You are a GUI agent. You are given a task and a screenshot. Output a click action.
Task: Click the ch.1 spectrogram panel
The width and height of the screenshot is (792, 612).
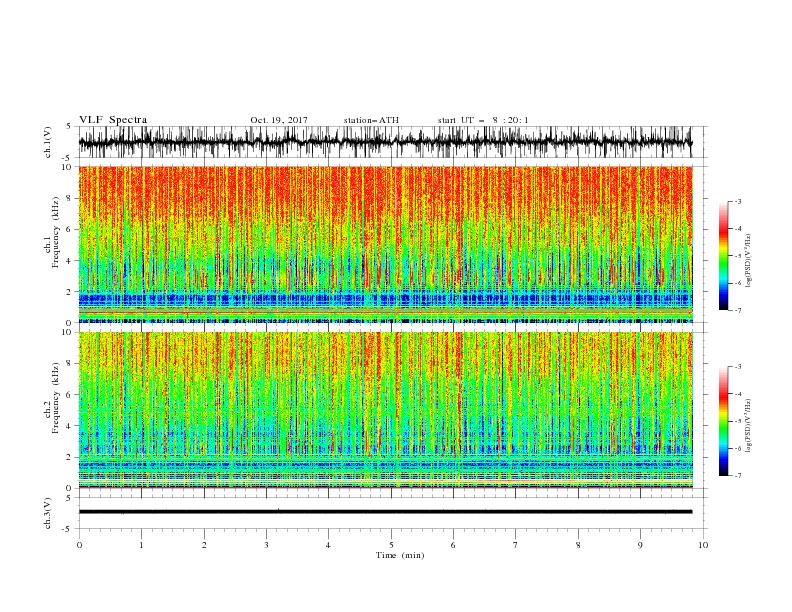point(385,244)
